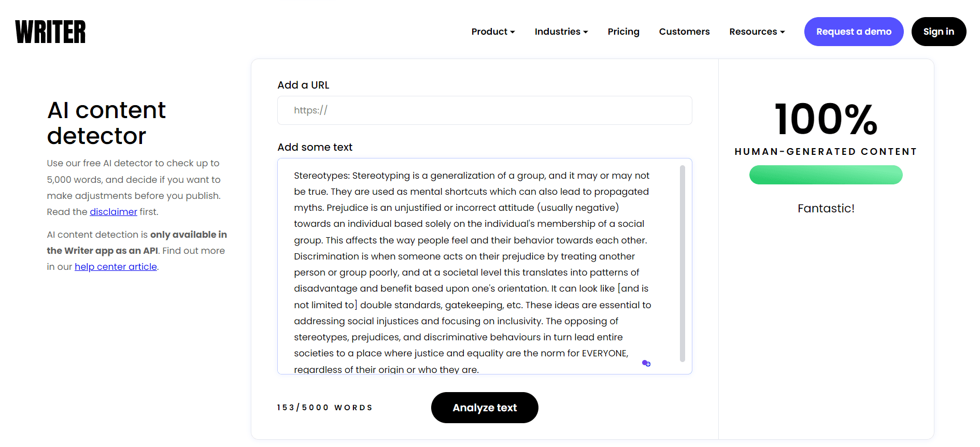Go to the Pricing page

(623, 32)
